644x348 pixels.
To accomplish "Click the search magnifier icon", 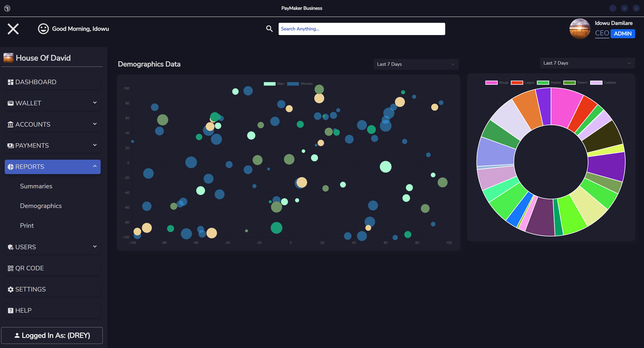I will click(269, 29).
